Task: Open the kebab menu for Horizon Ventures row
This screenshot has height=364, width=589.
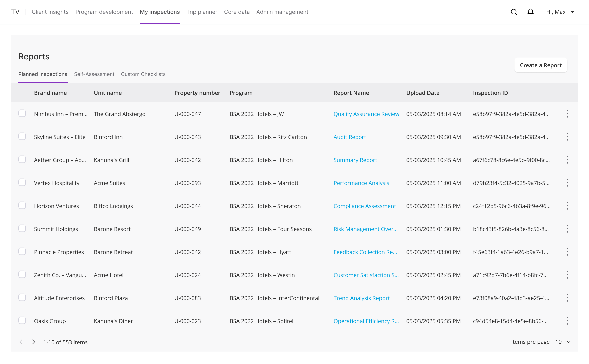Action: pyautogui.click(x=567, y=206)
